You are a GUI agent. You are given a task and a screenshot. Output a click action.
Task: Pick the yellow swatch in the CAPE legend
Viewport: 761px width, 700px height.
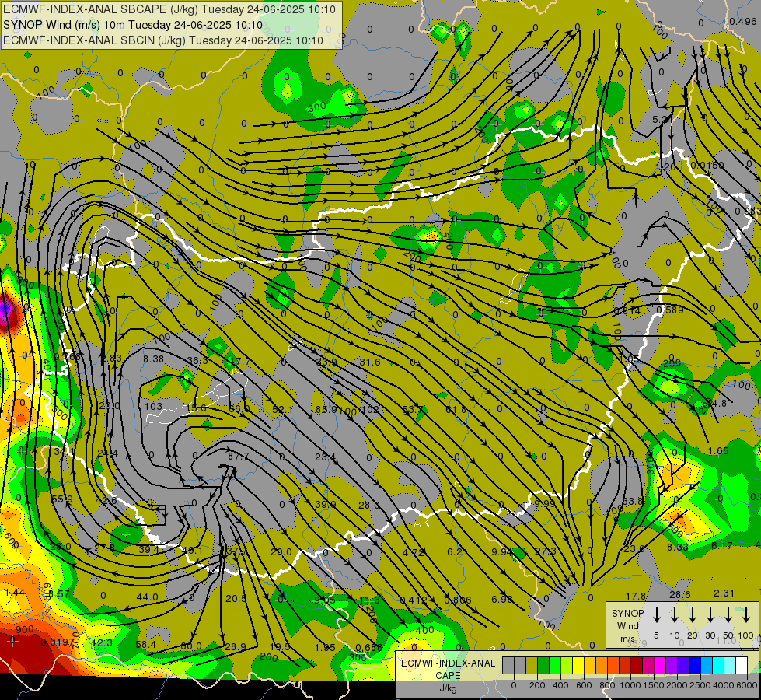click(x=578, y=665)
